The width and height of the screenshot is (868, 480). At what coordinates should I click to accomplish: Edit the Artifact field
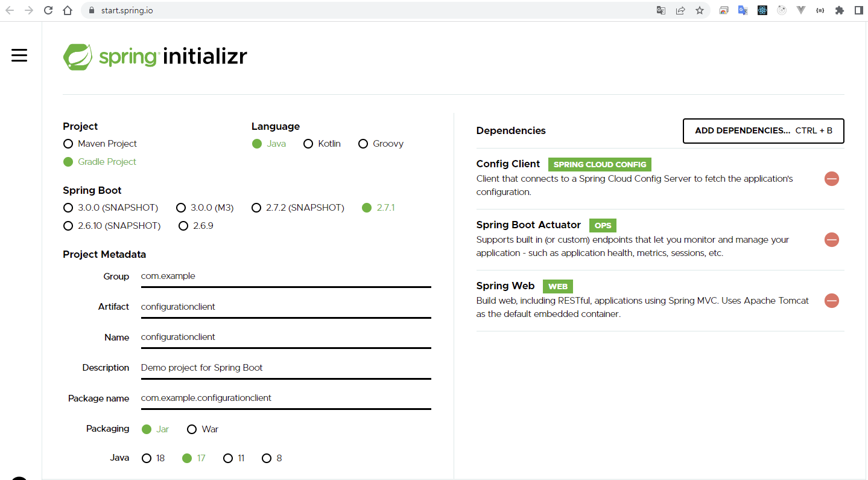(x=286, y=307)
